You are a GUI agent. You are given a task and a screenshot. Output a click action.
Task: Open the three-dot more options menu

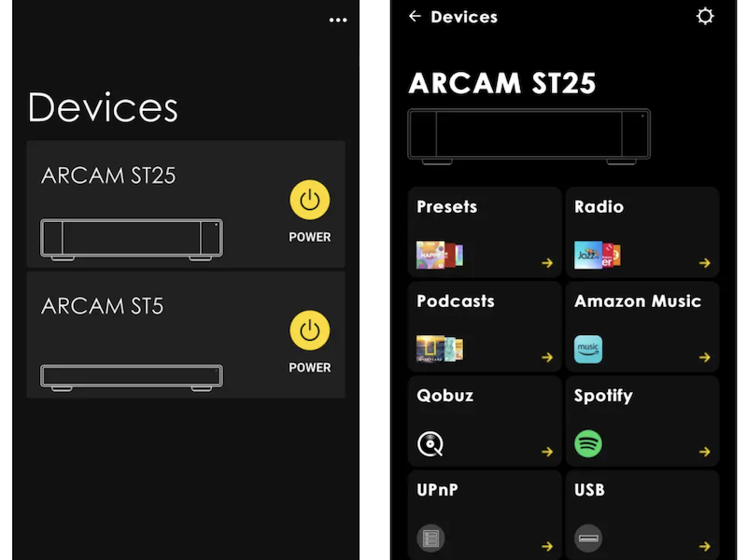click(338, 20)
